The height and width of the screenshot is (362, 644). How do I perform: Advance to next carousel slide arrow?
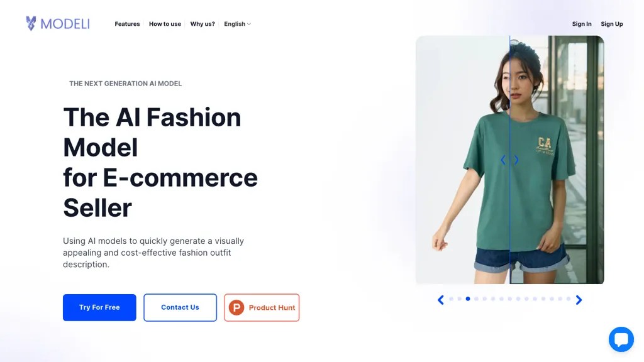579,300
